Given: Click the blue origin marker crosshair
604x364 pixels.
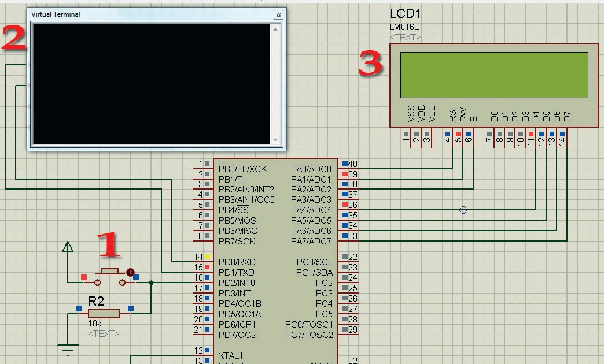Looking at the screenshot, I should (x=463, y=210).
